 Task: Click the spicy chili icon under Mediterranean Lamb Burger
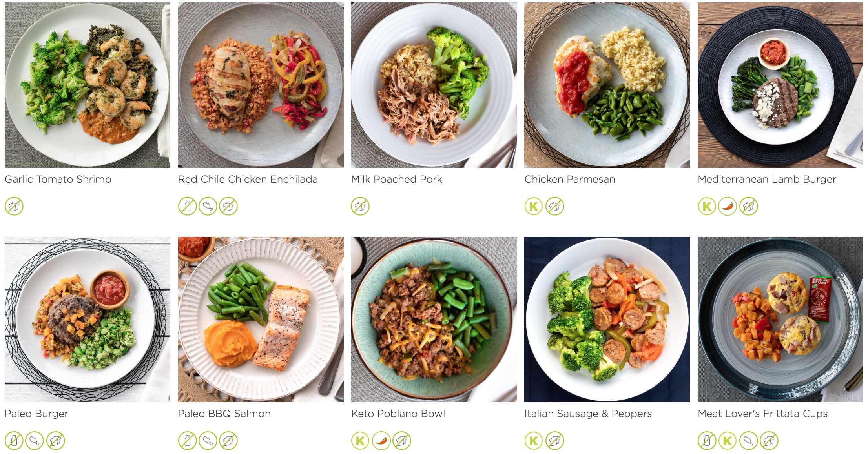[728, 206]
